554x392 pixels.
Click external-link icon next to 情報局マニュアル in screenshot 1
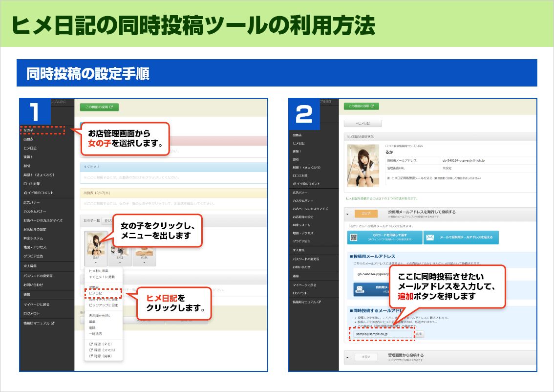tap(53, 323)
